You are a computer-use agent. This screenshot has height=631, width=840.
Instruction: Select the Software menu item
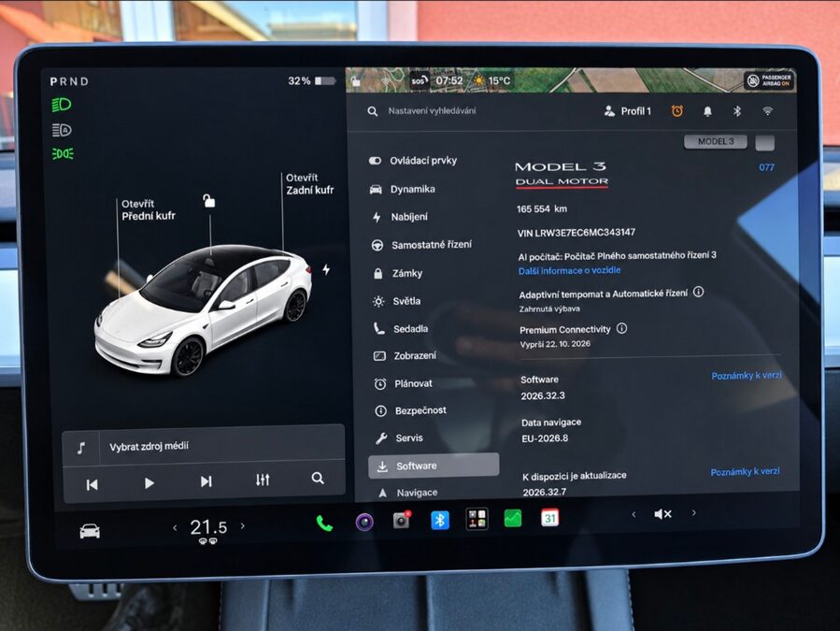pyautogui.click(x=434, y=466)
